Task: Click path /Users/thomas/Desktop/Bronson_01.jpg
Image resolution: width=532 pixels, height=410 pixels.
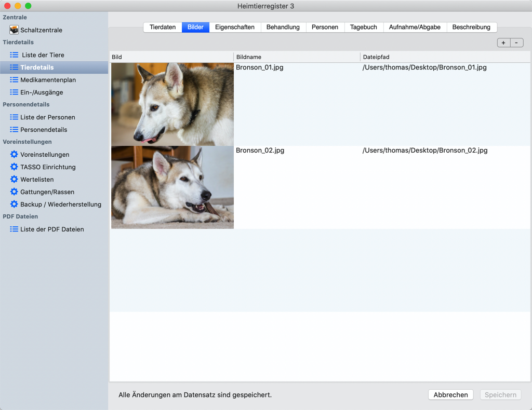Action: (424, 67)
